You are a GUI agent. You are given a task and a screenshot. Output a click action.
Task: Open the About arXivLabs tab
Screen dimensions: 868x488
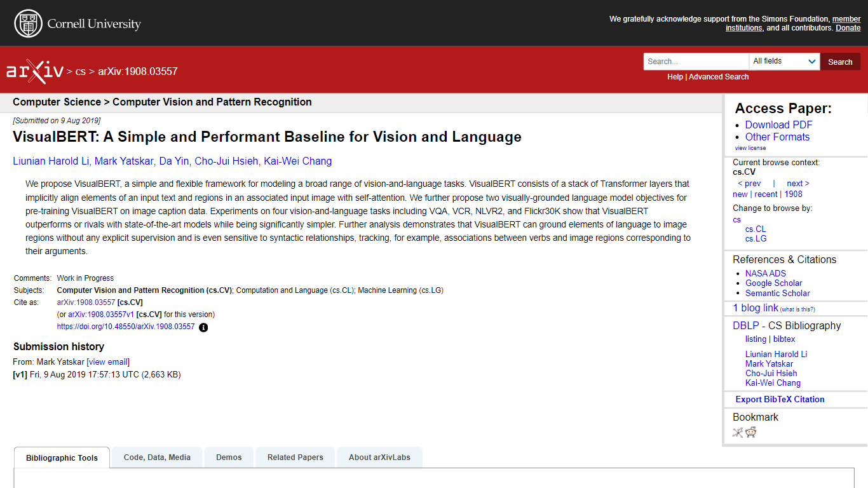[379, 457]
